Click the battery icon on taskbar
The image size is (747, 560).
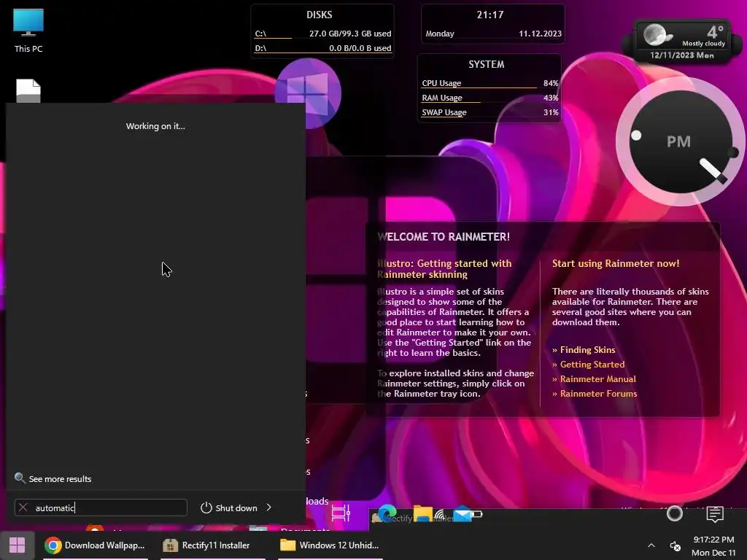point(477,514)
